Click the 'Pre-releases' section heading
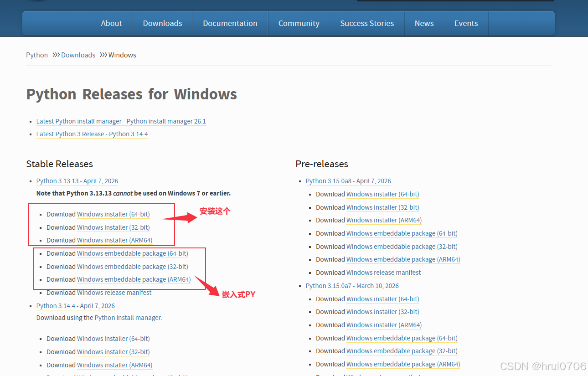The height and width of the screenshot is (376, 588). [322, 164]
